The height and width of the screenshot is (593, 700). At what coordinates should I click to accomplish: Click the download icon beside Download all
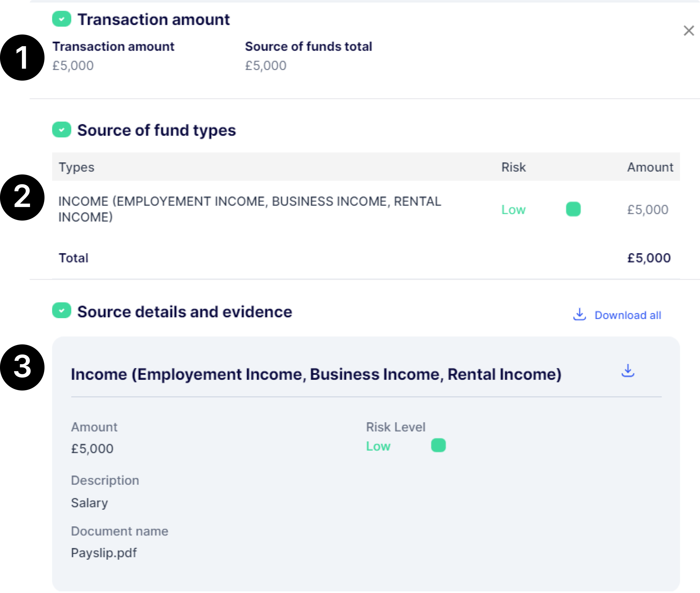point(579,315)
